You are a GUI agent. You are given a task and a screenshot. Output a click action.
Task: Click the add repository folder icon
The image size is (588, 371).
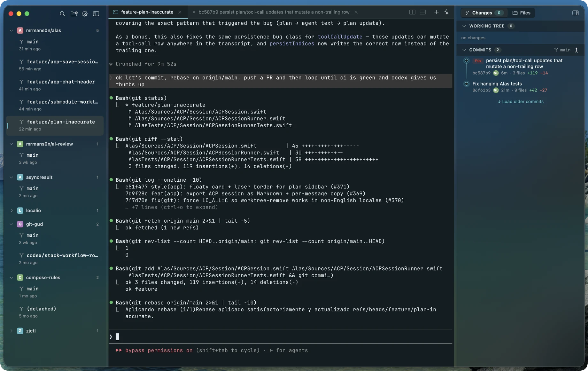74,14
